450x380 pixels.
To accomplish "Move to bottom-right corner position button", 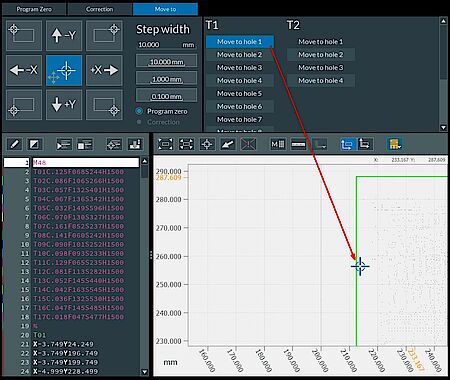I will pos(104,105).
